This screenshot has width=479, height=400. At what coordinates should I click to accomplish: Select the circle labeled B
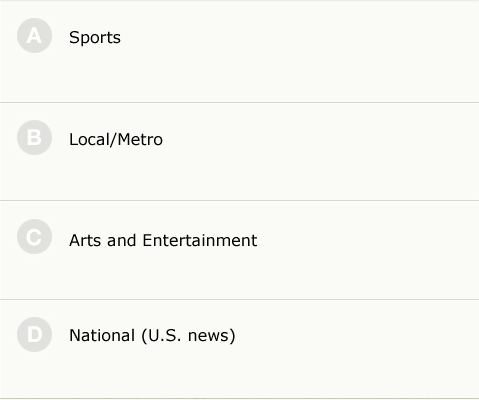[34, 138]
